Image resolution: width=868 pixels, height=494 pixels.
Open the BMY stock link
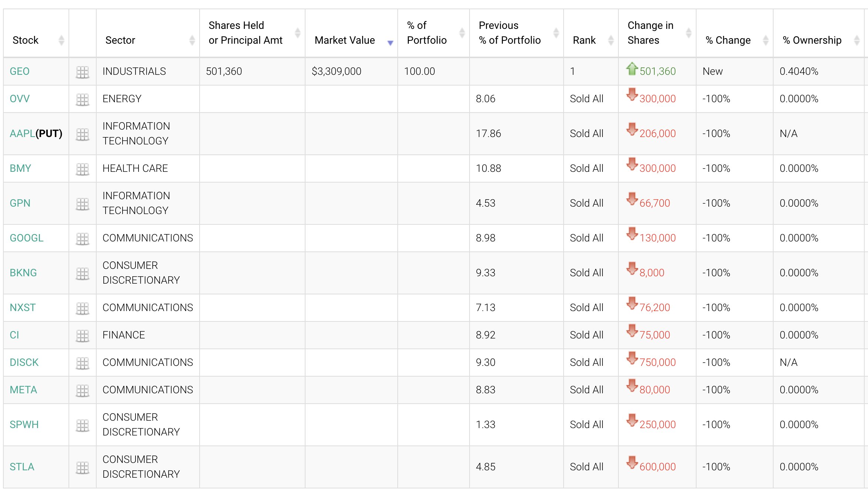pyautogui.click(x=20, y=168)
